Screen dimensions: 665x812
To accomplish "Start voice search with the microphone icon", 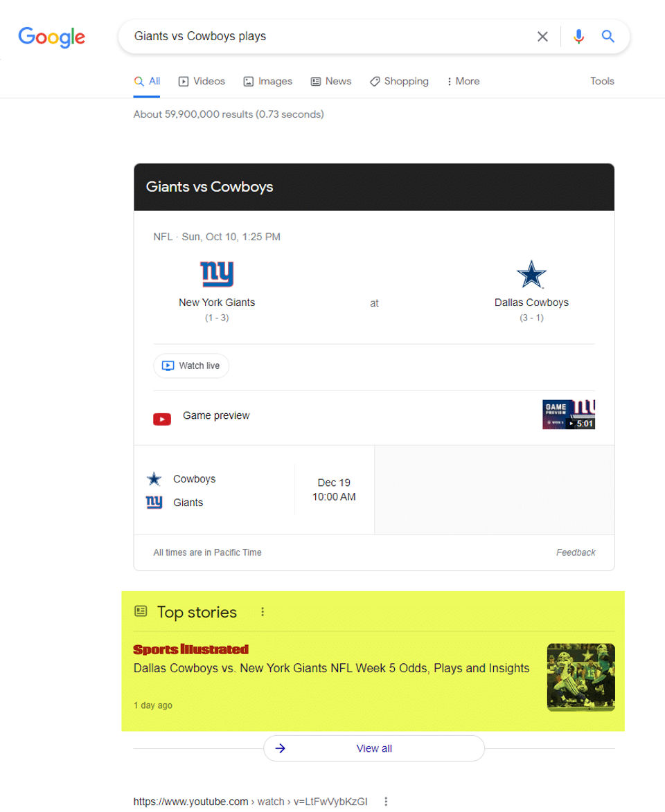I will point(578,36).
